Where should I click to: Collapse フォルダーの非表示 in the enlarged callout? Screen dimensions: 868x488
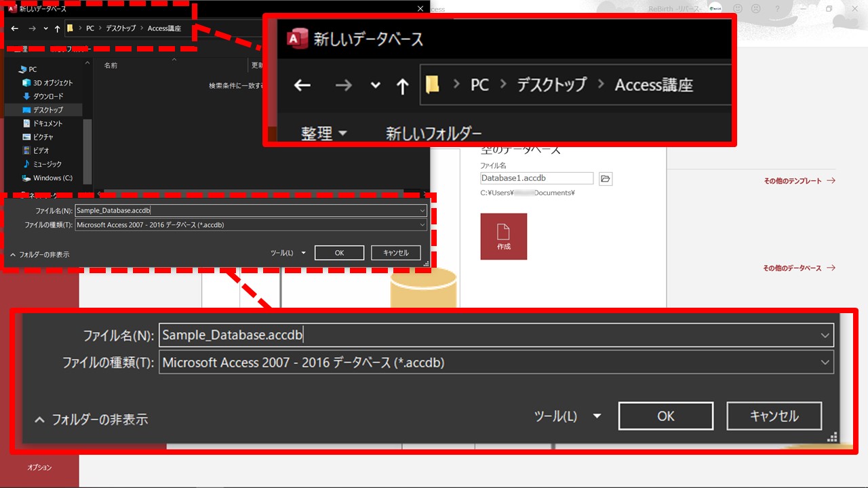pos(92,420)
